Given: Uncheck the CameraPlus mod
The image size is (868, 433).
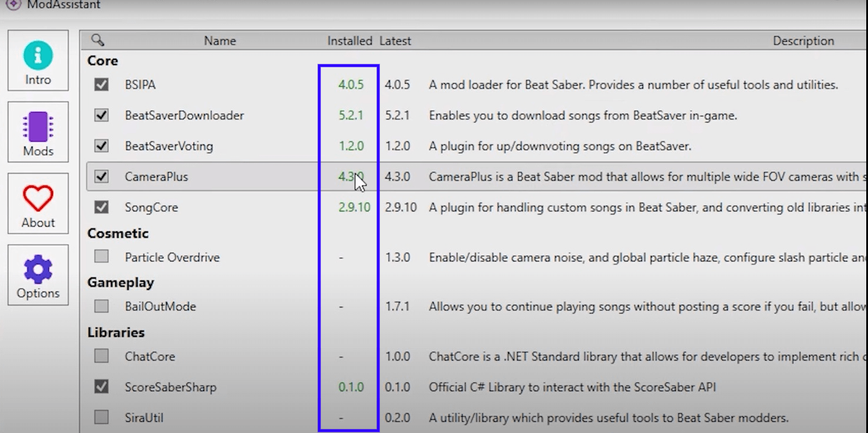Looking at the screenshot, I should pyautogui.click(x=101, y=177).
